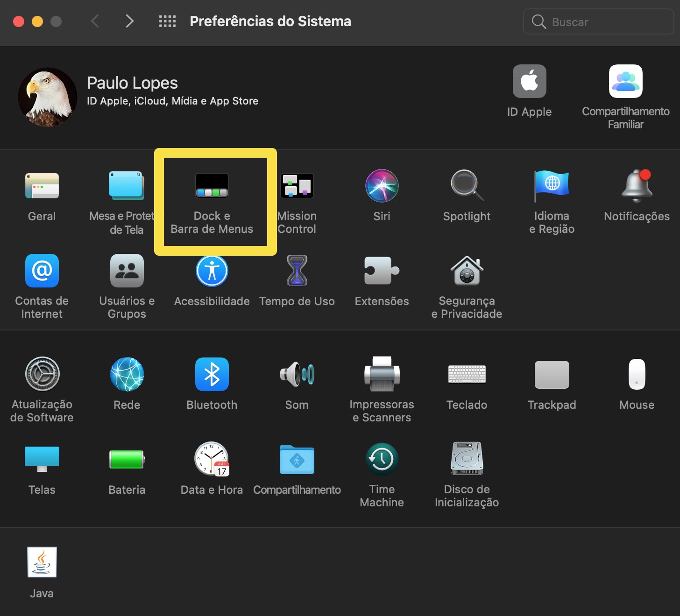Image resolution: width=680 pixels, height=616 pixels.
Task: Open Spotlight preferences
Action: pos(467,186)
